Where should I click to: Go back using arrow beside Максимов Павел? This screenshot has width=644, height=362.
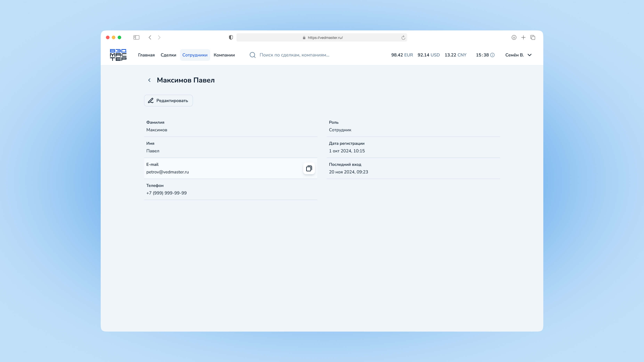(x=149, y=80)
